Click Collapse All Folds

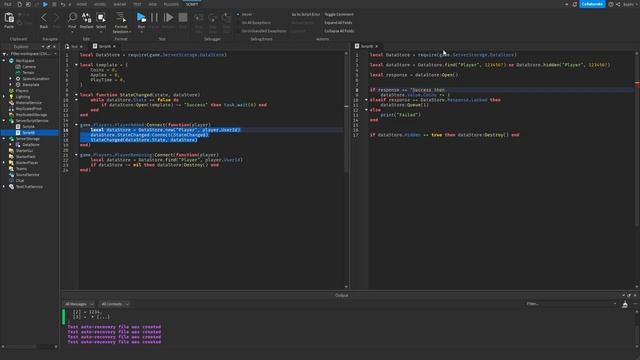[x=339, y=31]
